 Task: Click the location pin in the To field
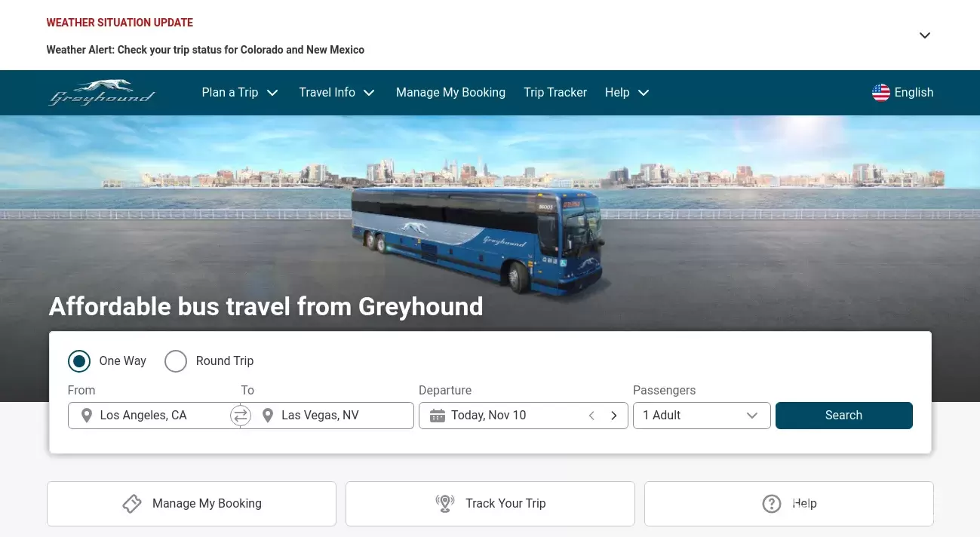tap(268, 416)
